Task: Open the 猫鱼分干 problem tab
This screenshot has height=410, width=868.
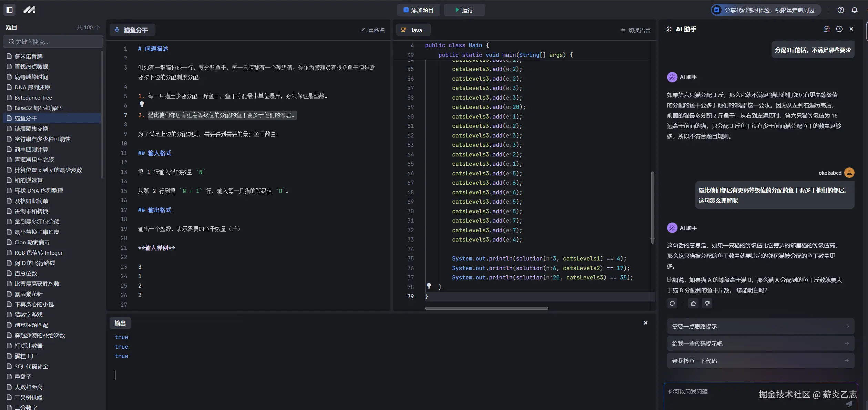Action: tap(132, 30)
